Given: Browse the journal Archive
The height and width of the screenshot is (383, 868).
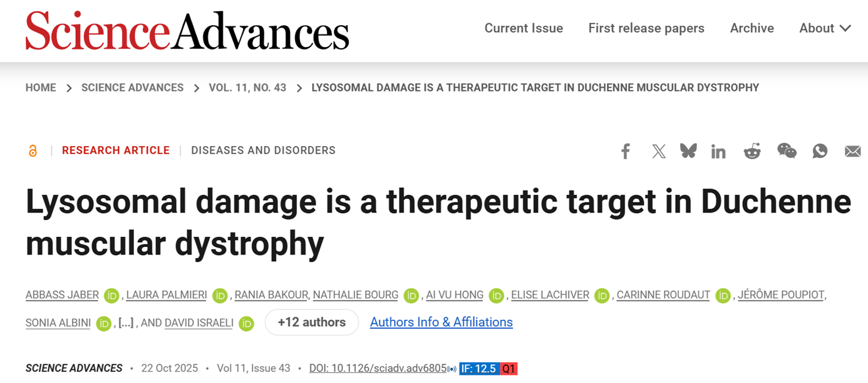Looking at the screenshot, I should [752, 28].
